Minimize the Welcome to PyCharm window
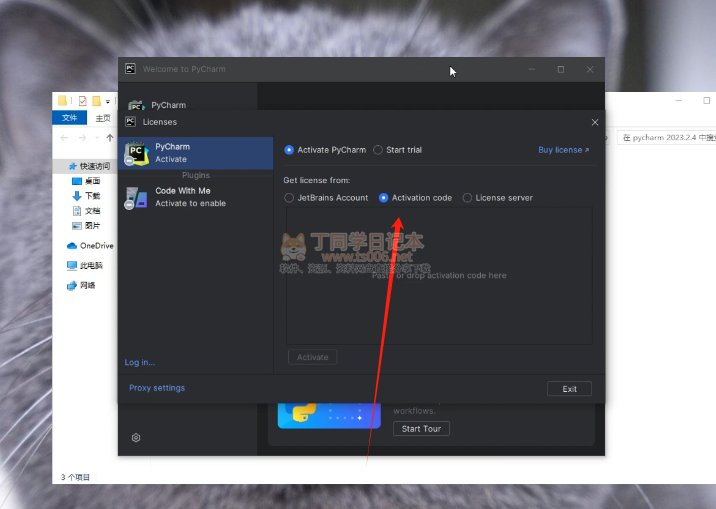 click(x=532, y=69)
